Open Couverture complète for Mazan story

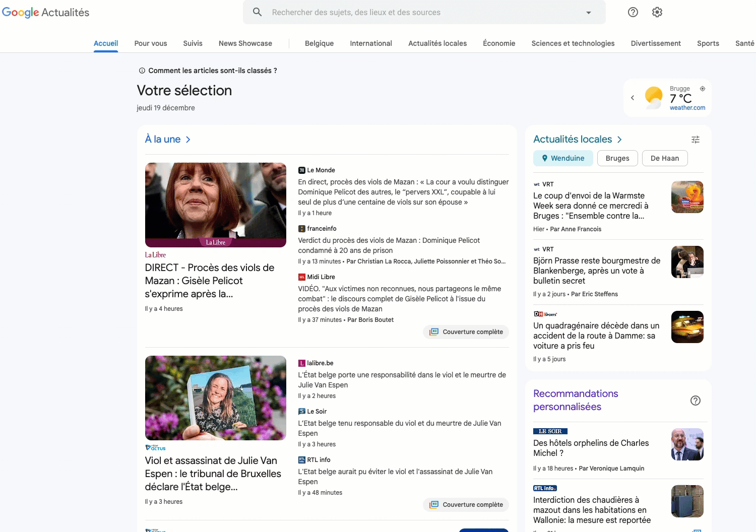[466, 332]
